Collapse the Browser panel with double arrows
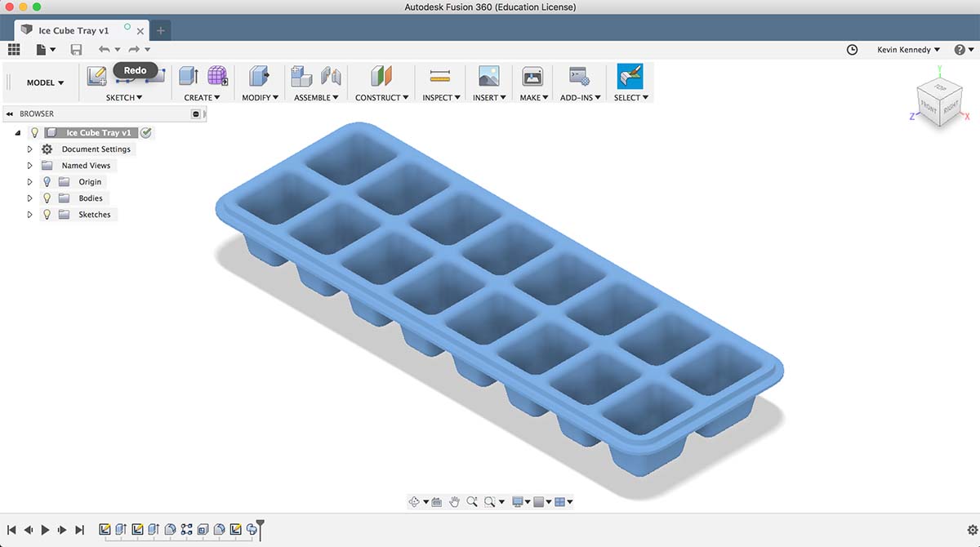 (x=9, y=113)
